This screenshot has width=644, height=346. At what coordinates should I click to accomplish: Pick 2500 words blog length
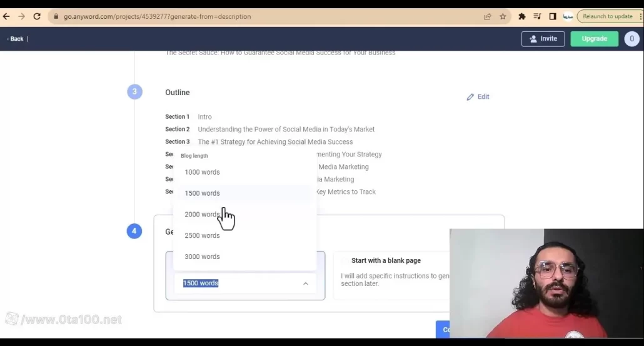[x=202, y=236]
